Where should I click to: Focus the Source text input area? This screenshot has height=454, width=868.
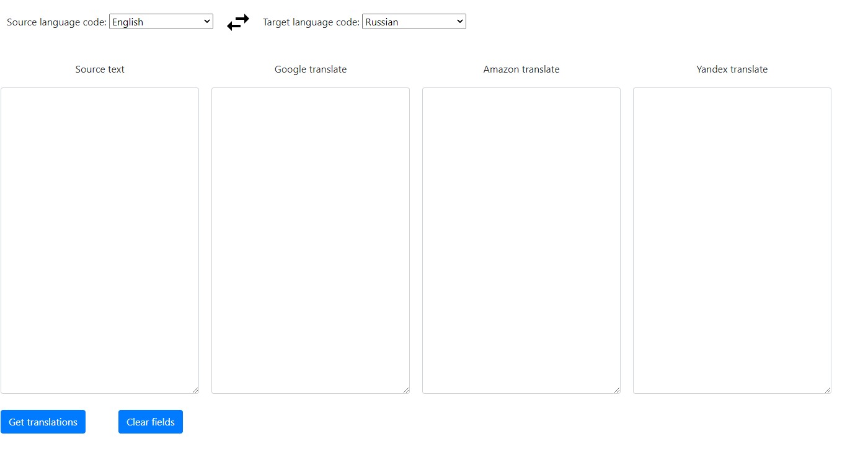100,240
